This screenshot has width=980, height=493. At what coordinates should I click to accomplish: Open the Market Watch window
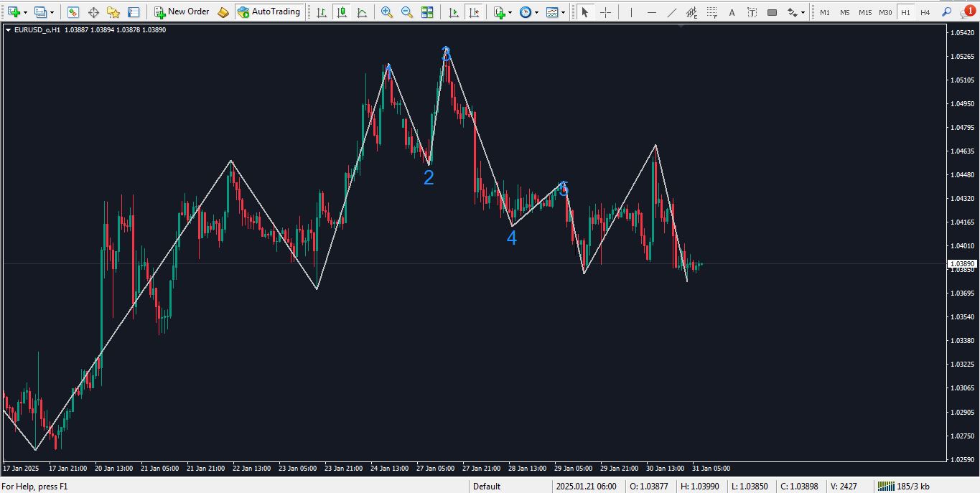pos(73,12)
